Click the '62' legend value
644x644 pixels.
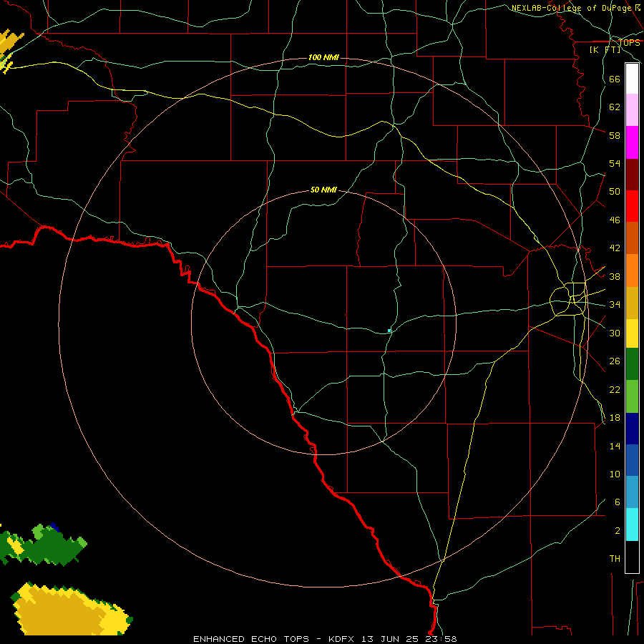pyautogui.click(x=615, y=107)
